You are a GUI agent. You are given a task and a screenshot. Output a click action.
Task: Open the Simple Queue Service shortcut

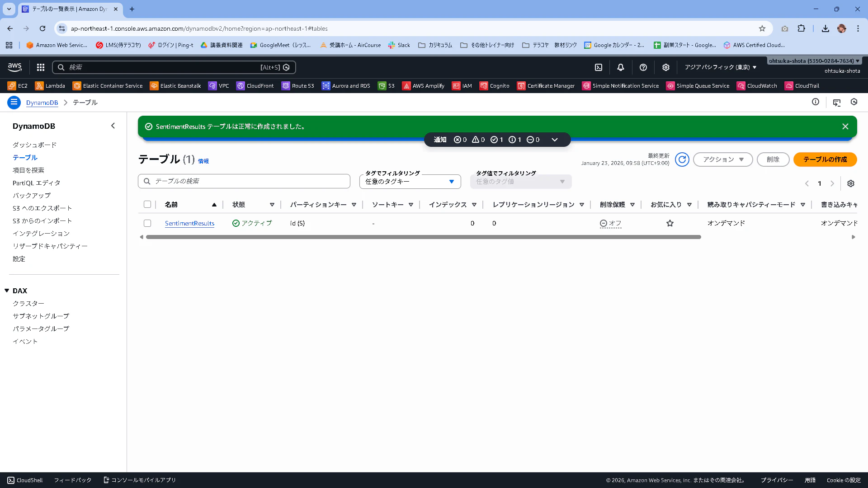[698, 86]
